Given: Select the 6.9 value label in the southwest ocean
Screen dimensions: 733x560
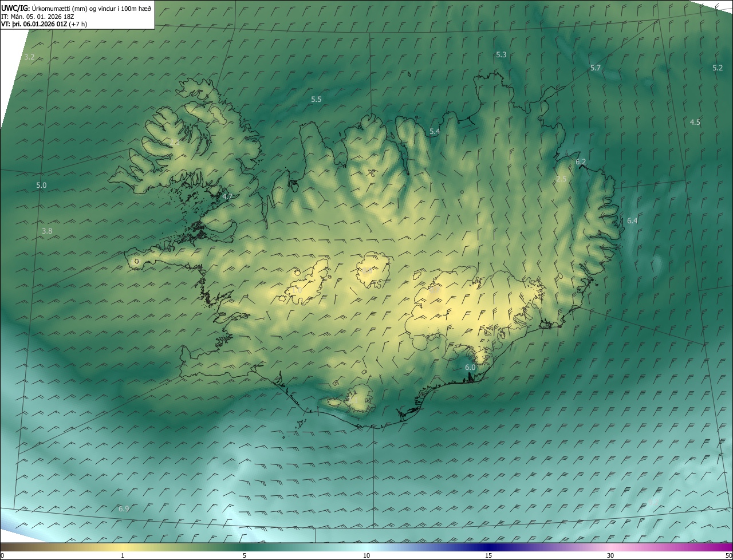Looking at the screenshot, I should click(124, 509).
